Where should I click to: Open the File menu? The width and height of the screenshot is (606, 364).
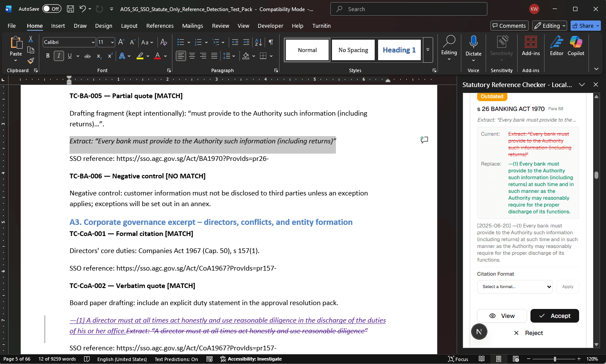(x=12, y=26)
